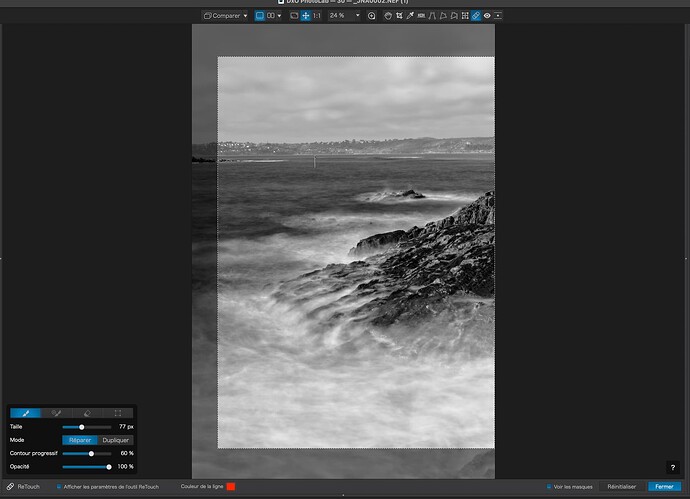Select side-by-side split view mode

(271, 16)
